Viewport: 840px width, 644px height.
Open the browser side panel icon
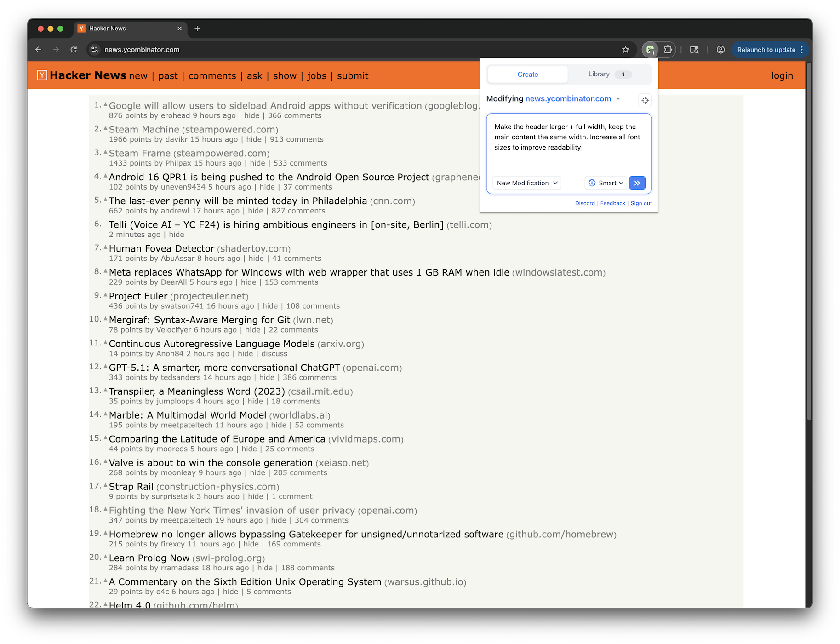(695, 49)
